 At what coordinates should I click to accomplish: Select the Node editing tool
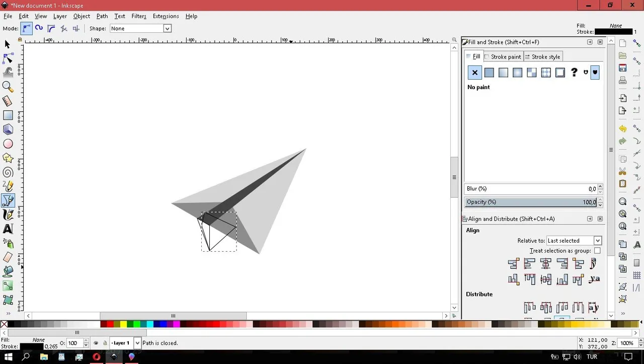click(x=8, y=58)
